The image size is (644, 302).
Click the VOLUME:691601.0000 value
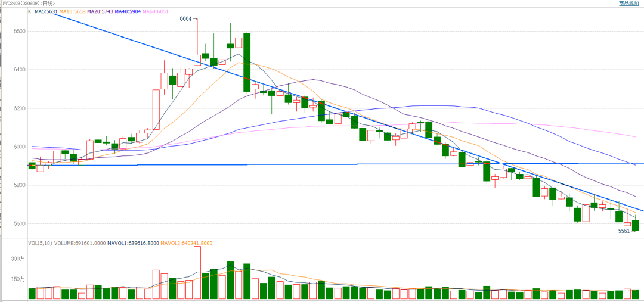(x=80, y=243)
